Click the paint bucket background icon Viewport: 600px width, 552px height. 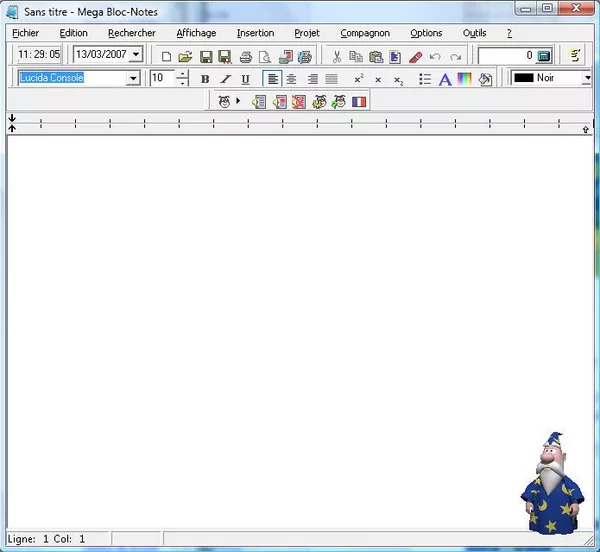point(485,79)
